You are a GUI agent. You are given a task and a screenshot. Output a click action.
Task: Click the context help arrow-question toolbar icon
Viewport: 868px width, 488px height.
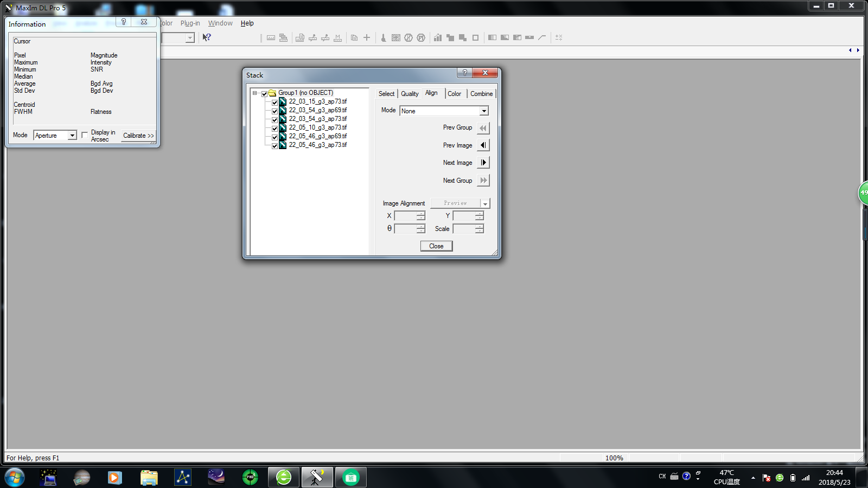pyautogui.click(x=207, y=37)
